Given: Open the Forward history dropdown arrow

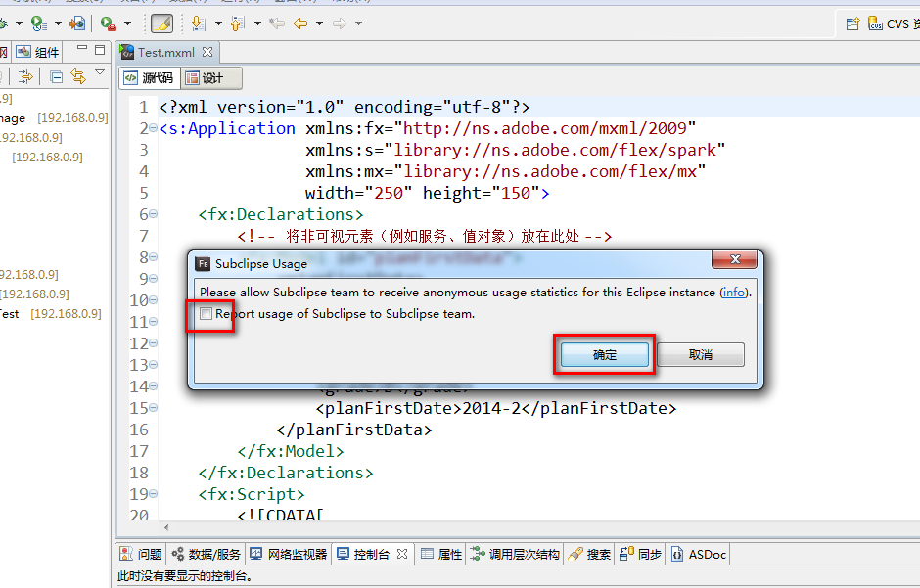Looking at the screenshot, I should (x=358, y=23).
